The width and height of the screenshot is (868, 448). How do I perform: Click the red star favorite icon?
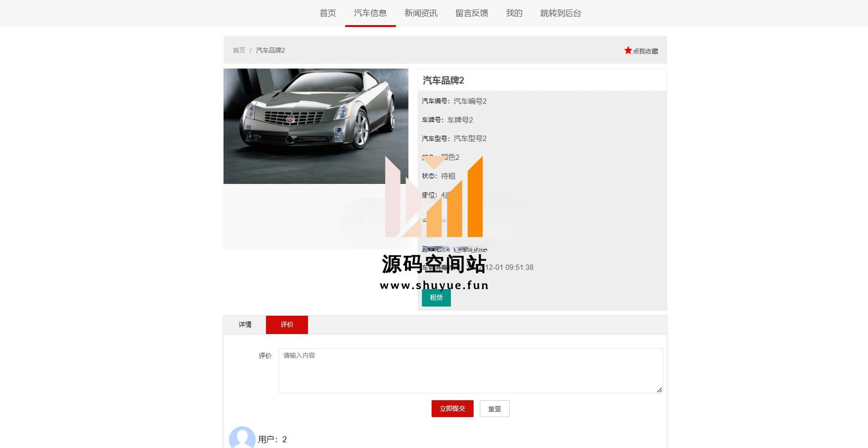(x=628, y=50)
